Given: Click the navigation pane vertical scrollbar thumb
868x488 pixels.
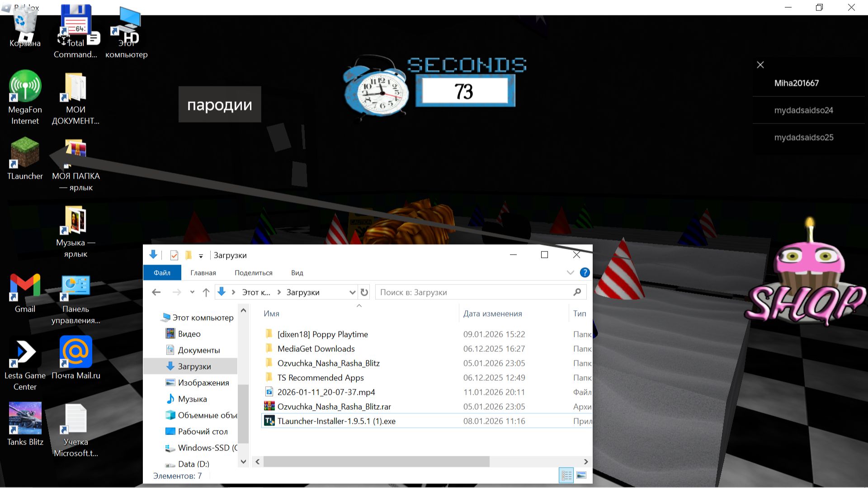Looking at the screenshot, I should click(x=243, y=414).
